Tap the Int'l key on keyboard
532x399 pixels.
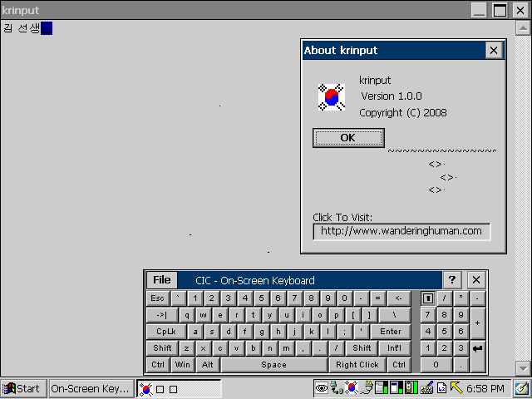pyautogui.click(x=395, y=348)
